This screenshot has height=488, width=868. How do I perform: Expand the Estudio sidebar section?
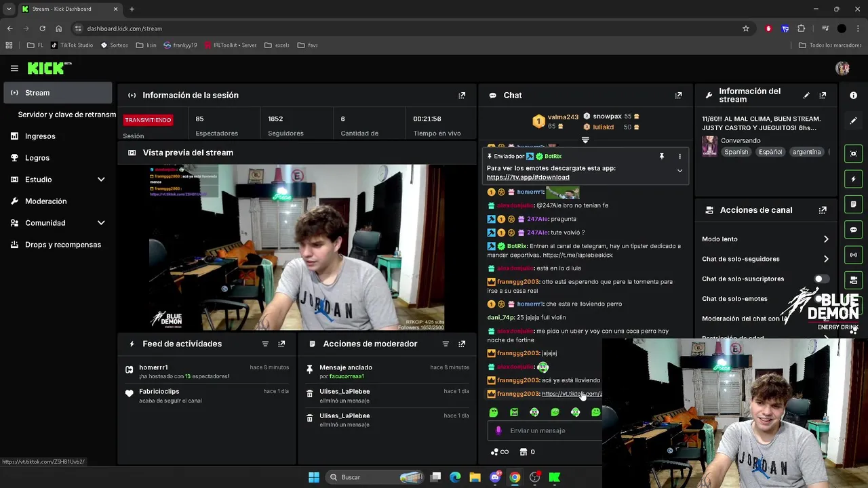pos(101,180)
